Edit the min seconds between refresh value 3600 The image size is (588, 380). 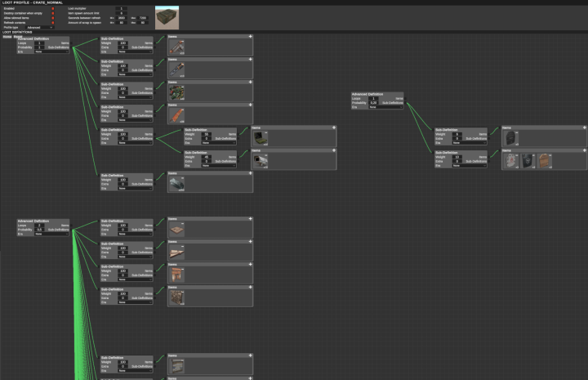[x=122, y=18]
